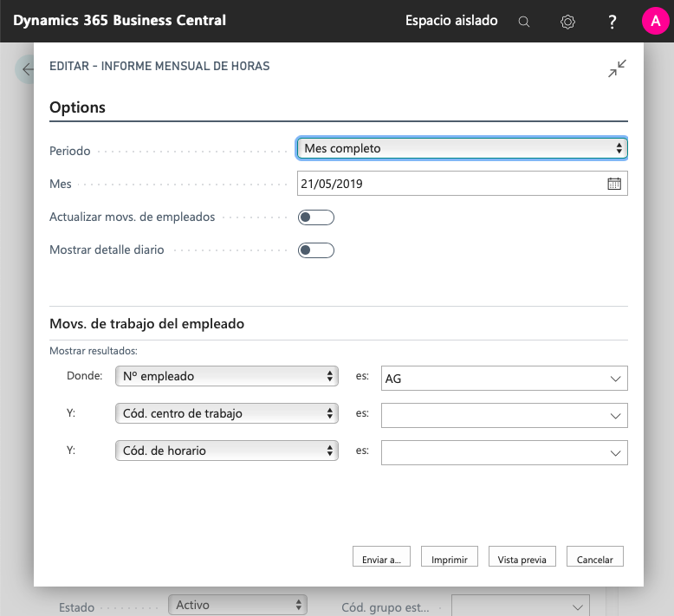
Task: Expand the Nº empleado filter field selector
Action: click(226, 377)
